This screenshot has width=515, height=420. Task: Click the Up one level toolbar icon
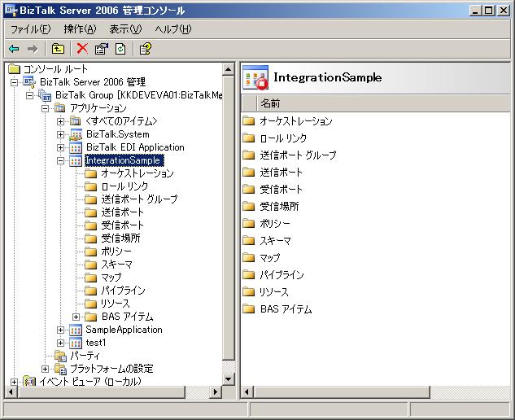pos(58,49)
